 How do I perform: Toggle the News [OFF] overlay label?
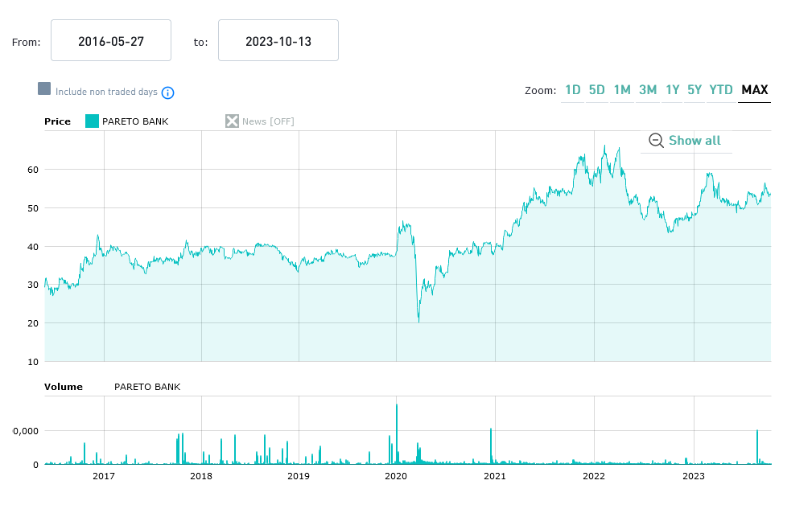(x=268, y=121)
